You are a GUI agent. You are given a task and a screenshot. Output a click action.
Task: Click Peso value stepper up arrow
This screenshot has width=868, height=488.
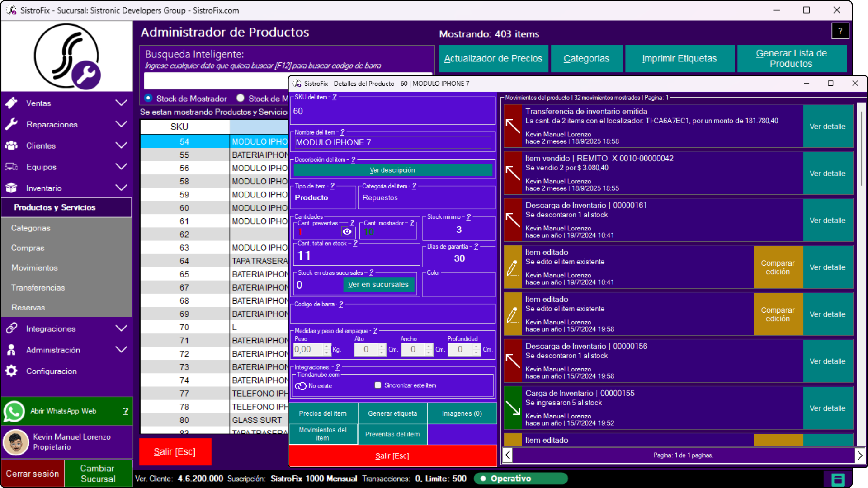(x=327, y=347)
